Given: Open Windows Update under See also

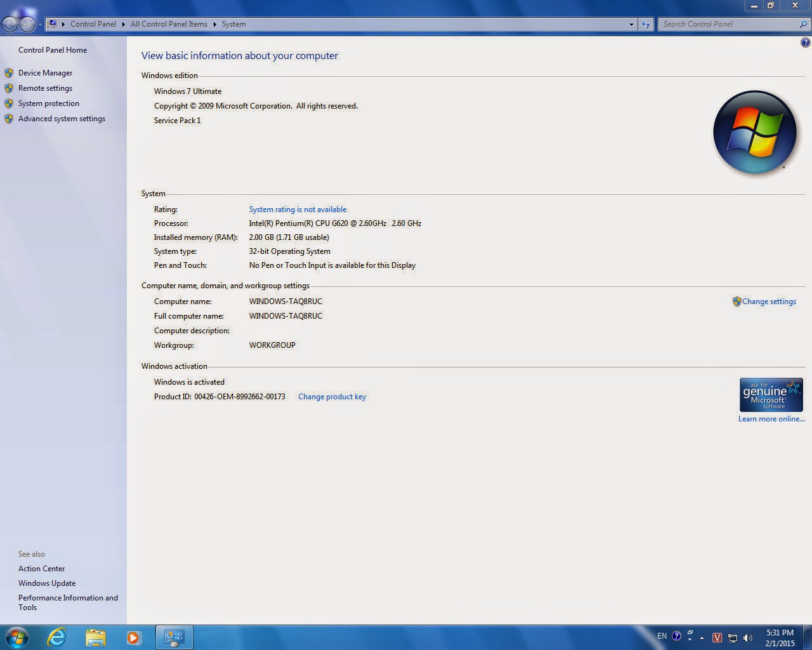Looking at the screenshot, I should click(47, 583).
